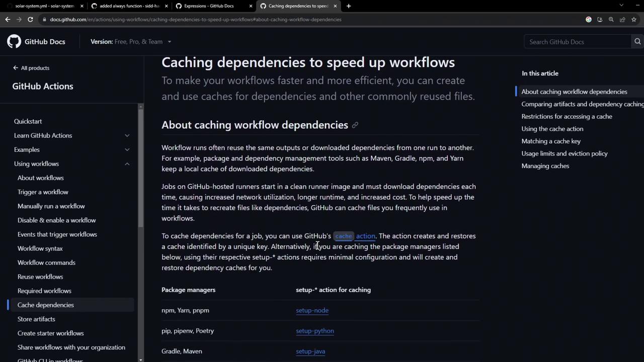Screen dimensions: 644x362
Task: Click the browser forward arrow
Action: coord(19,19)
